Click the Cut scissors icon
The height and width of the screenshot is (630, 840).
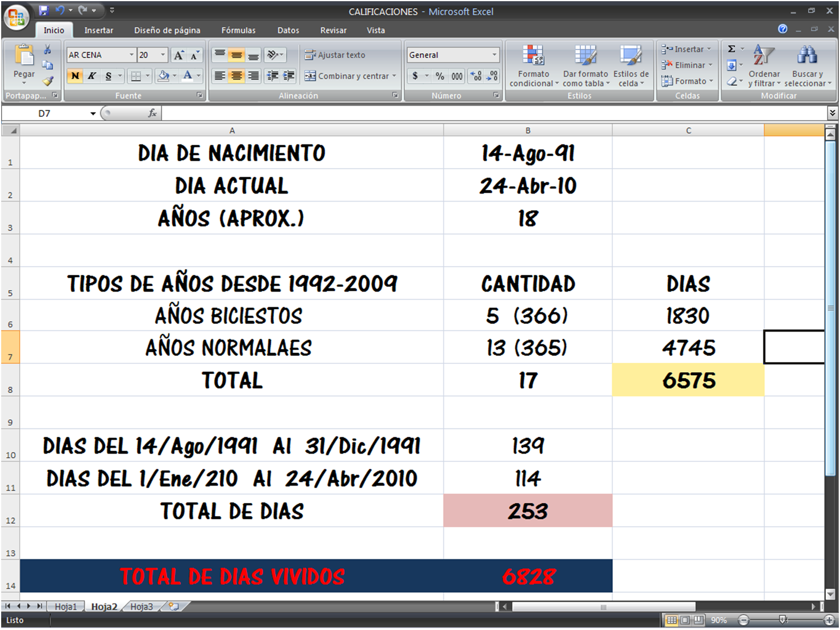point(48,50)
